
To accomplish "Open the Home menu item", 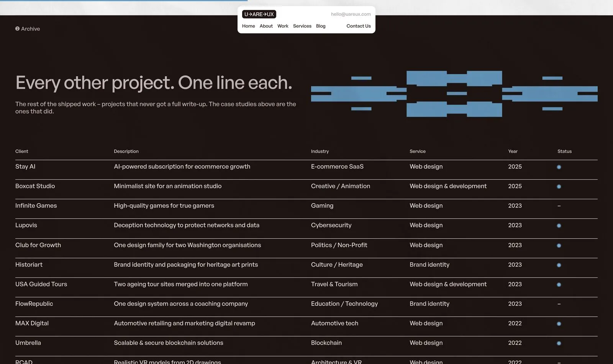I will (x=249, y=26).
